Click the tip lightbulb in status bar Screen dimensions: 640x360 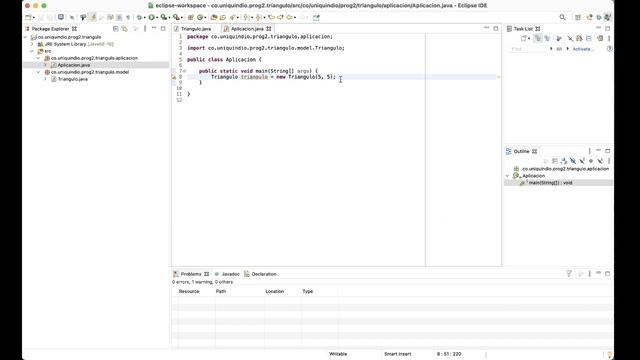[x=609, y=355]
